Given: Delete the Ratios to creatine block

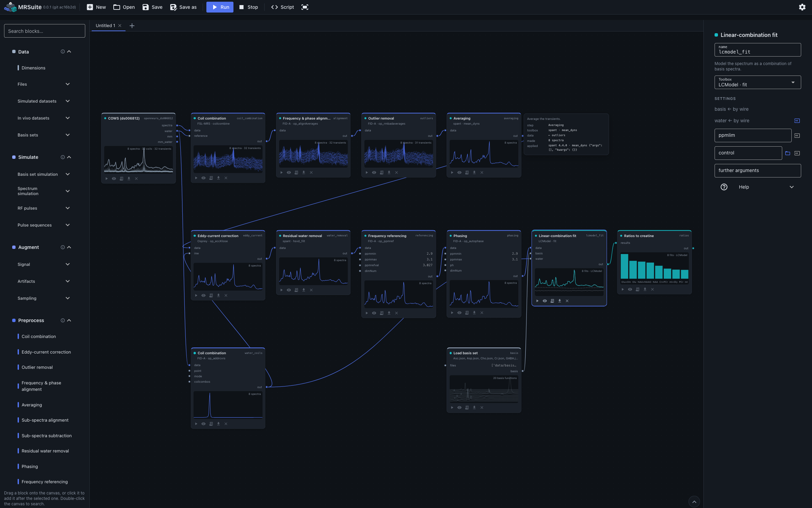Looking at the screenshot, I should click(652, 289).
